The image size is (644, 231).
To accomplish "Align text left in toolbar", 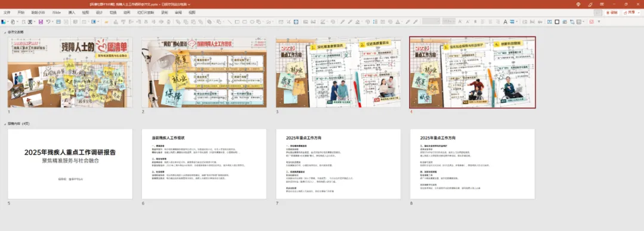I will coord(482,21).
